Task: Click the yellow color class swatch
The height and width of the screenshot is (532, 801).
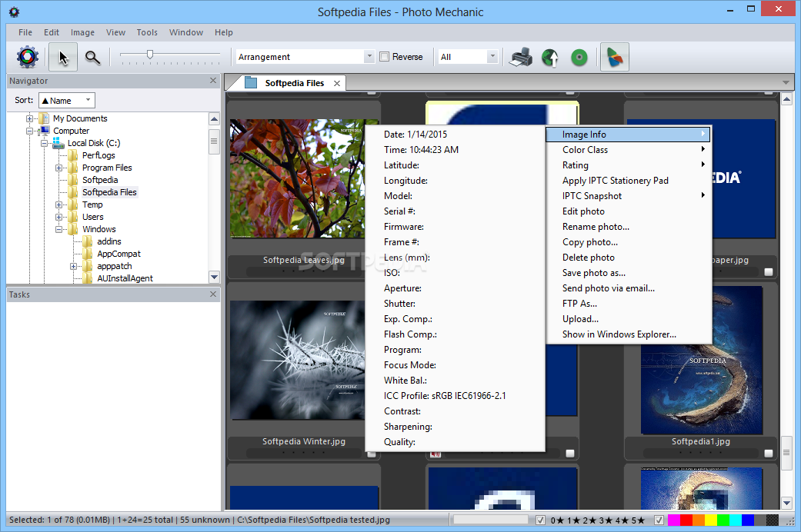Action: click(710, 520)
